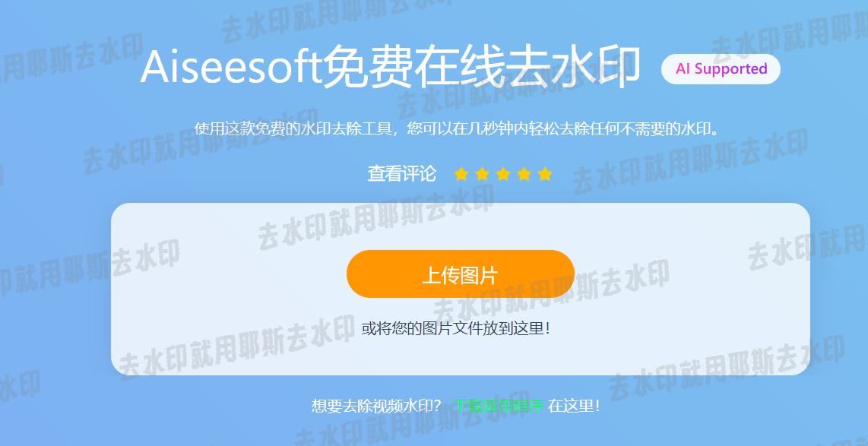Screen dimensions: 868x446
Task: Click the first yellow rating star
Action: [x=461, y=174]
